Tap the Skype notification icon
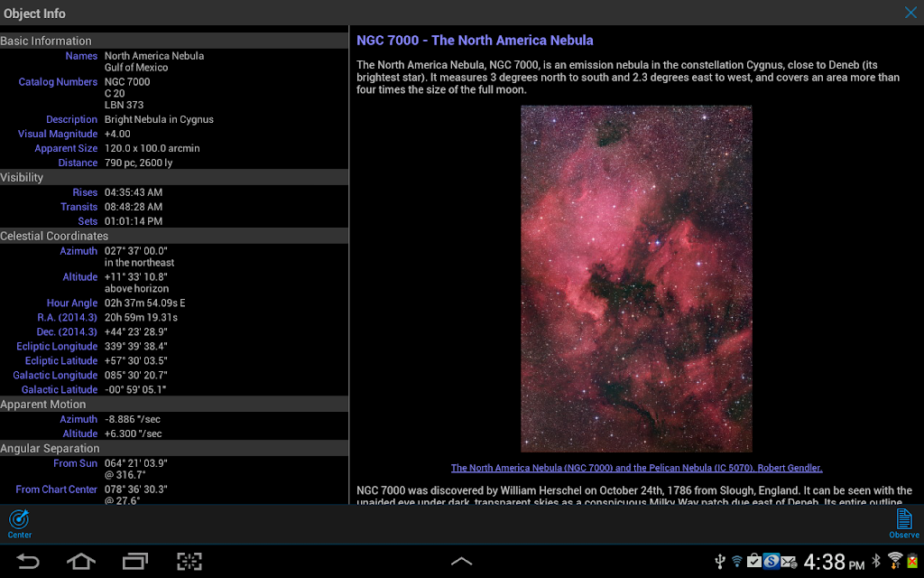 771,561
